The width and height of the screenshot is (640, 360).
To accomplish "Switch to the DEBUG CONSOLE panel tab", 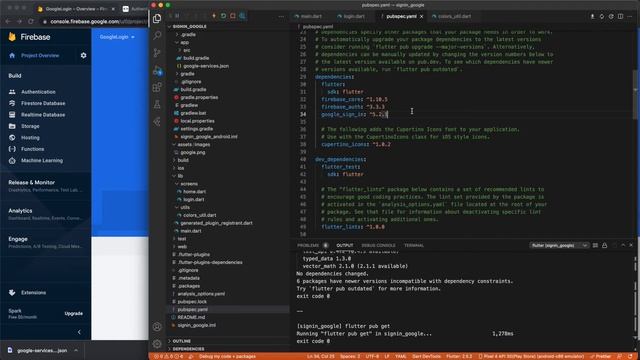I will (x=378, y=245).
